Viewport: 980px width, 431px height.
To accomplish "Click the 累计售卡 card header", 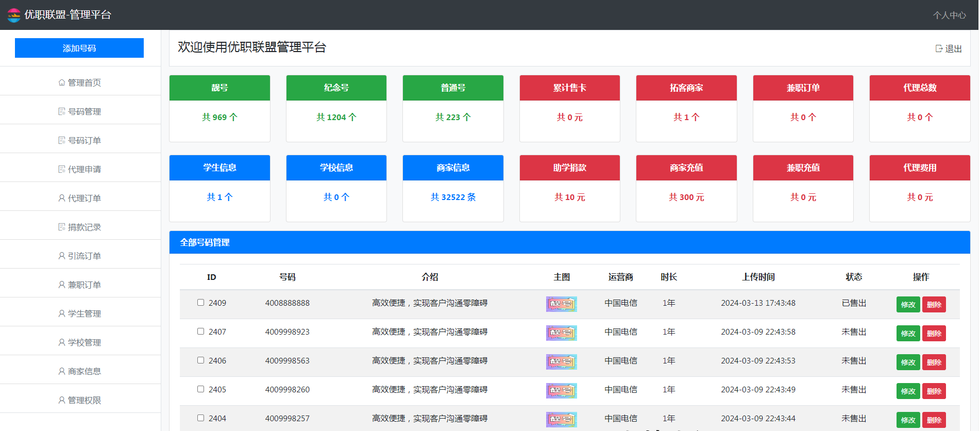I will [x=570, y=88].
